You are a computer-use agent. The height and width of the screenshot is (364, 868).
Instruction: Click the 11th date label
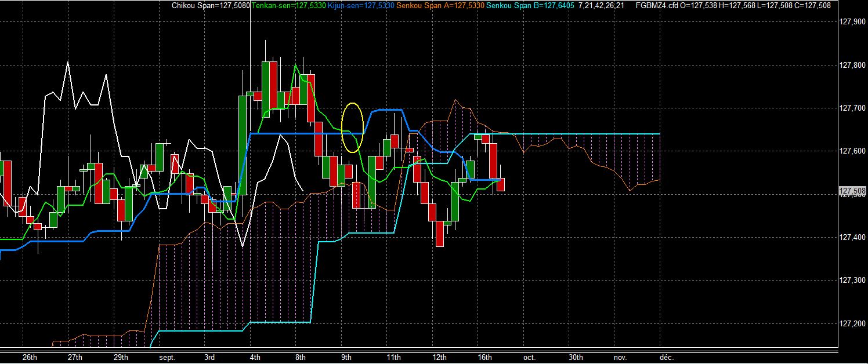(393, 357)
